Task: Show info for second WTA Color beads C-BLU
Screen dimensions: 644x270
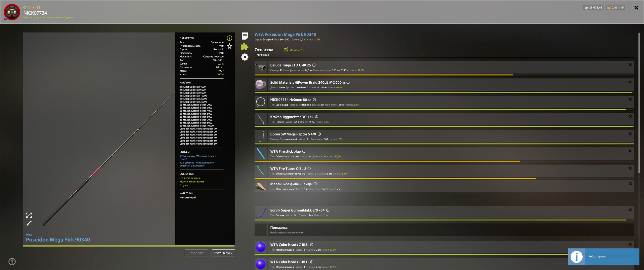Action: [x=311, y=262]
